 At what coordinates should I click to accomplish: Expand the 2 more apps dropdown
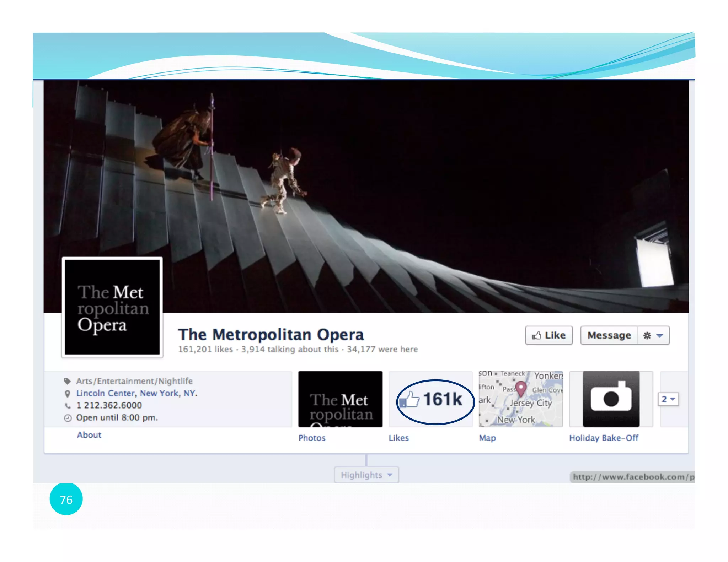668,399
